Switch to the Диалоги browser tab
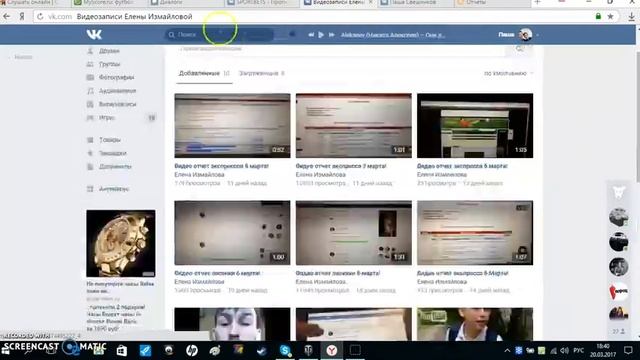This screenshot has width=640, height=360. pos(186,2)
